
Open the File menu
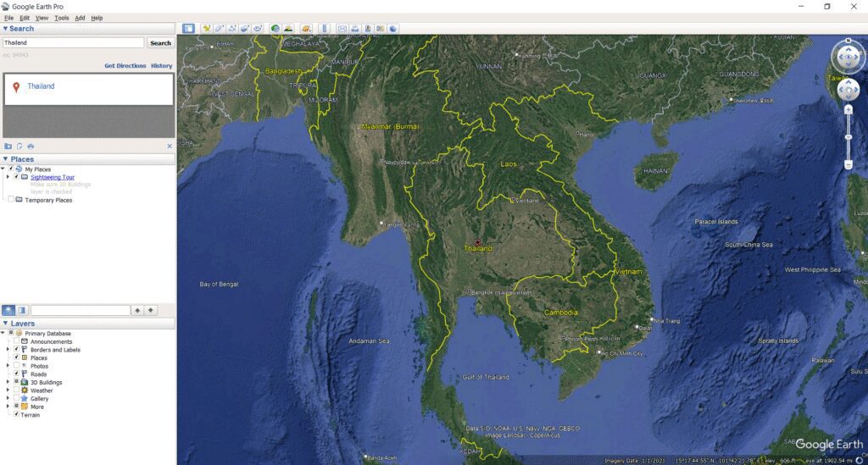click(x=8, y=18)
